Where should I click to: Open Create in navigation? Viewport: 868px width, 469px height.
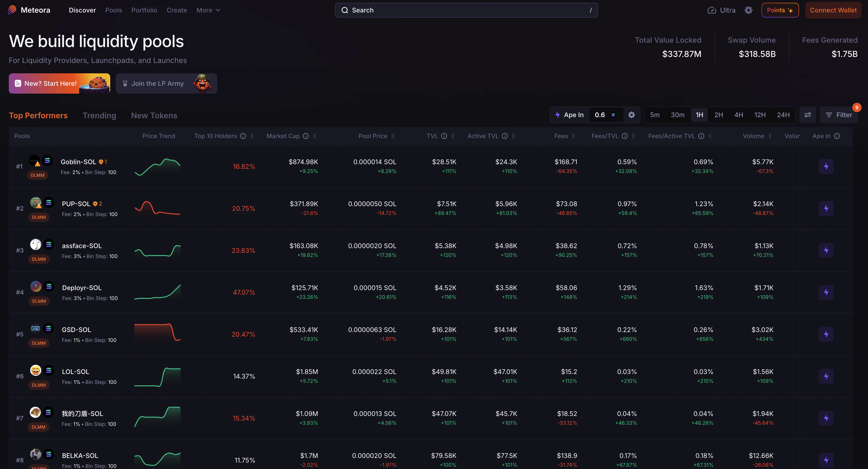click(177, 10)
